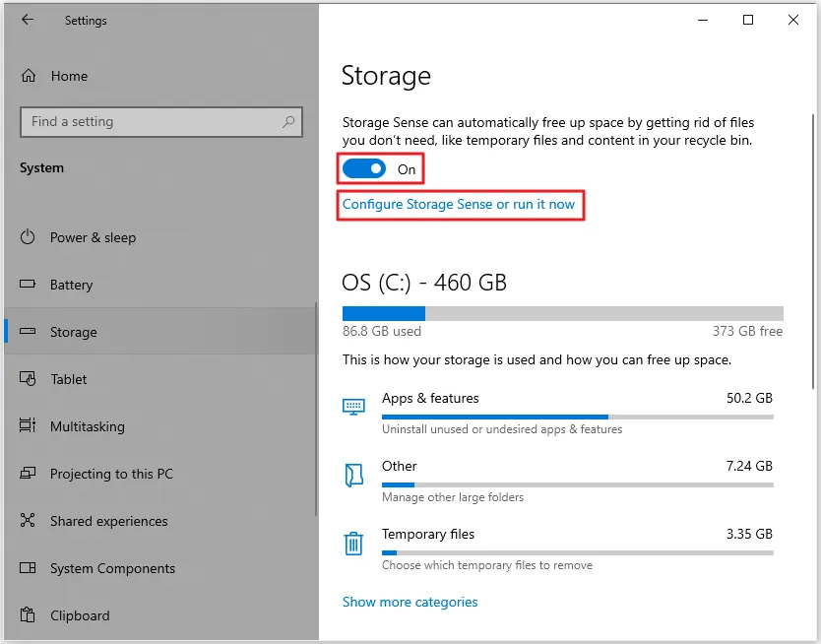
Task: Click the 3.35 GB size value
Action: (x=749, y=534)
